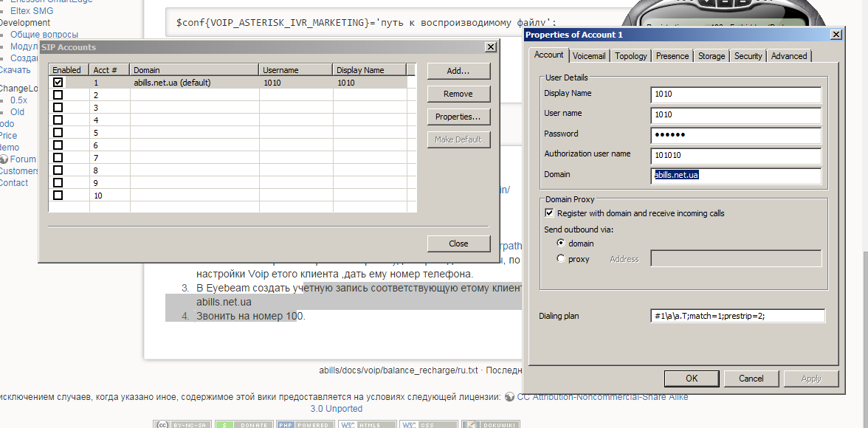
Task: Open the Advanced tab
Action: click(x=789, y=56)
